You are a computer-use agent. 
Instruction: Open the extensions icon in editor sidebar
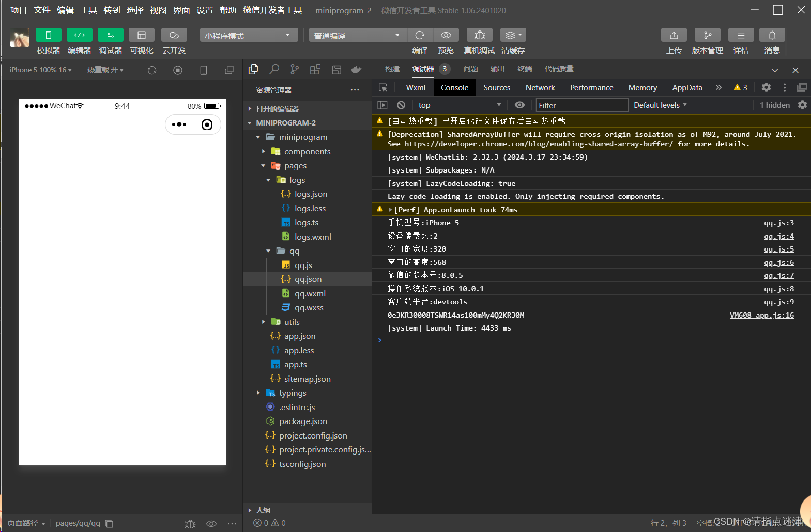[315, 69]
